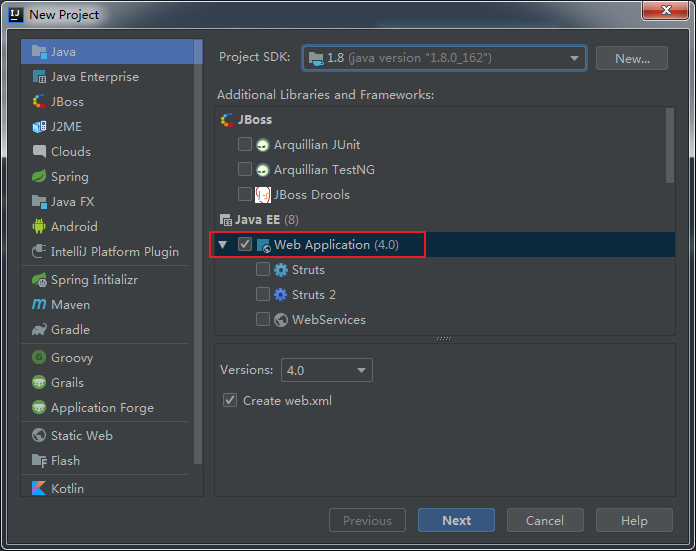Click the Next button
The height and width of the screenshot is (551, 696).
(x=456, y=520)
